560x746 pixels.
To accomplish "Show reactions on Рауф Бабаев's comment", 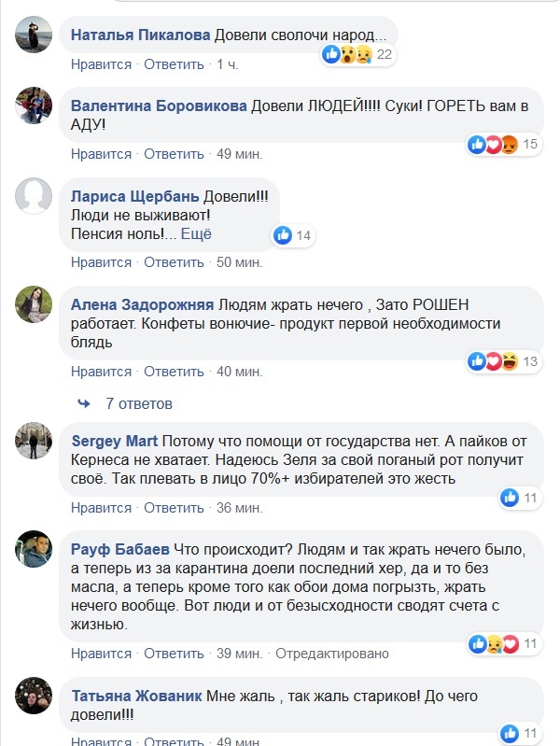I will tap(493, 643).
